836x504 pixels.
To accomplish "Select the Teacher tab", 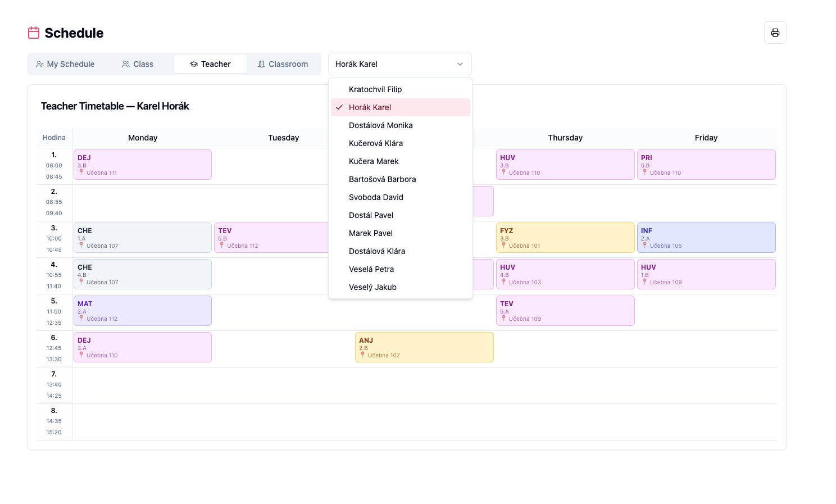I will 210,64.
